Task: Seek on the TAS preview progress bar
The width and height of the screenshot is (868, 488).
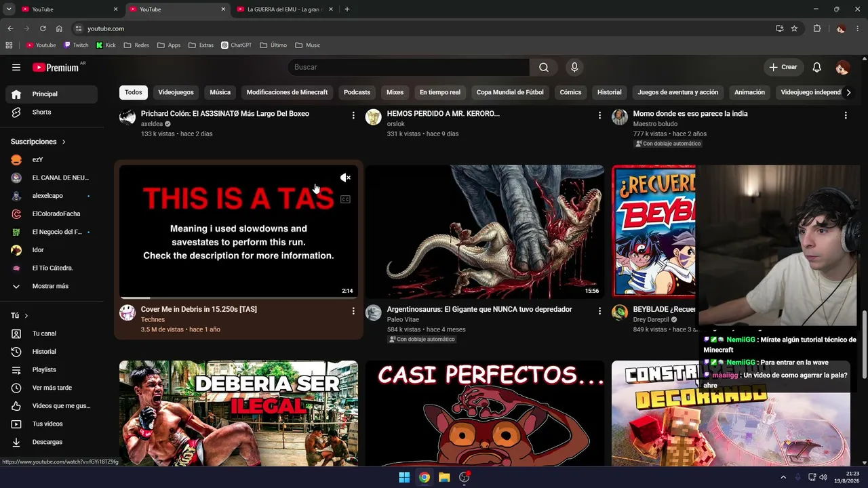Action: pos(239,298)
